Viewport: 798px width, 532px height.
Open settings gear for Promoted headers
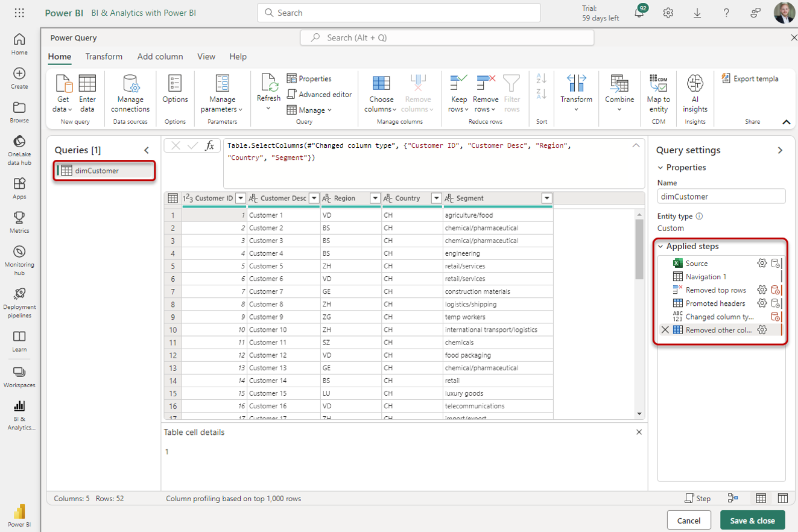coord(762,303)
